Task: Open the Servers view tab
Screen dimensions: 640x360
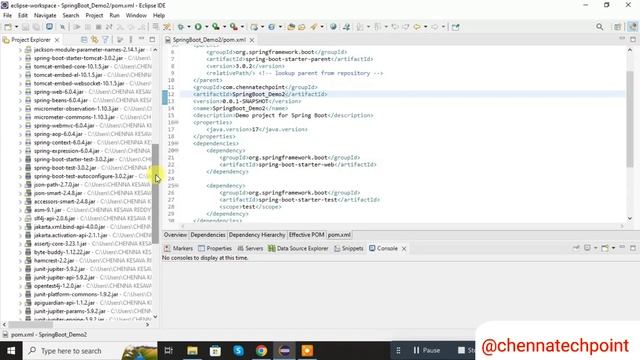Action: pos(250,248)
